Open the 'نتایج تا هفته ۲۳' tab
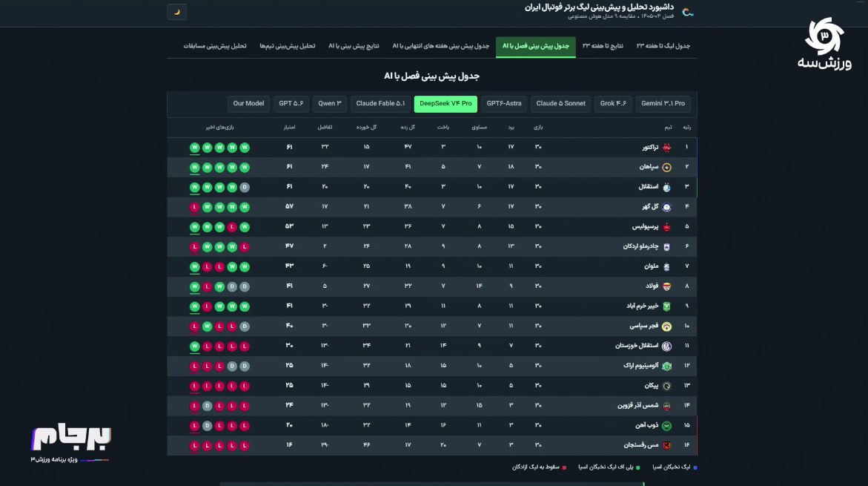Viewport: 868px width, 486px height. (x=603, y=46)
